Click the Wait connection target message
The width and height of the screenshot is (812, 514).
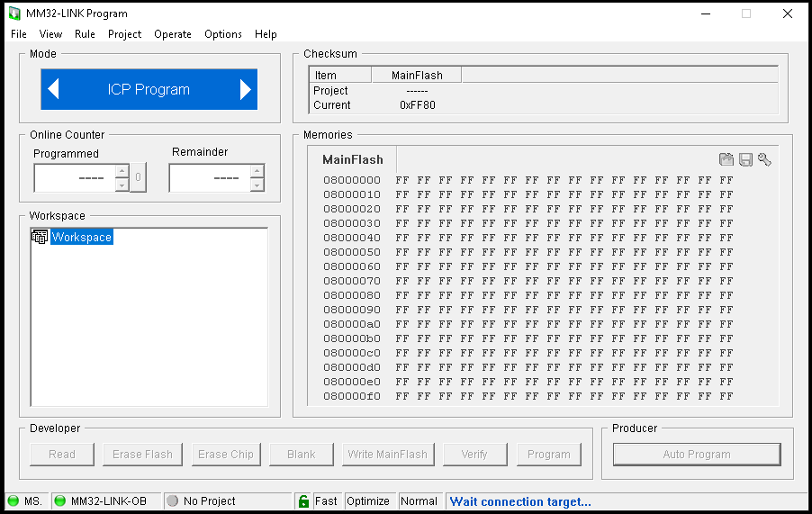[520, 501]
